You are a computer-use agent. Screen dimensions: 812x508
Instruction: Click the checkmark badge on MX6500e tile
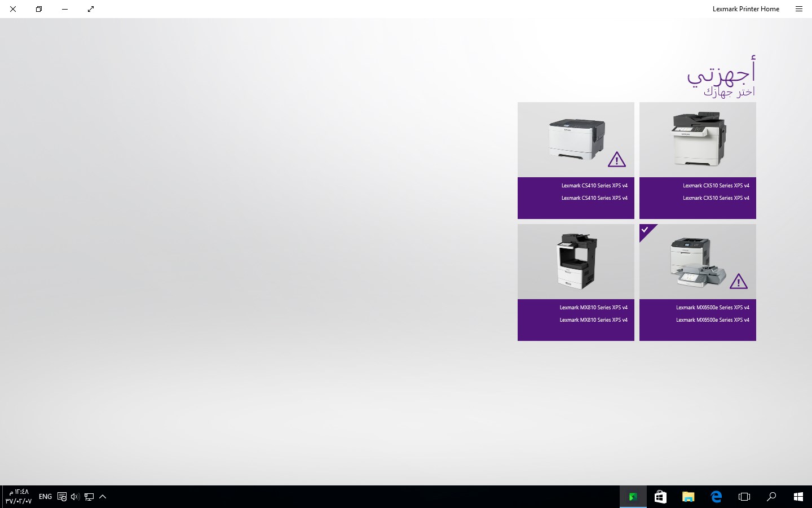646,230
